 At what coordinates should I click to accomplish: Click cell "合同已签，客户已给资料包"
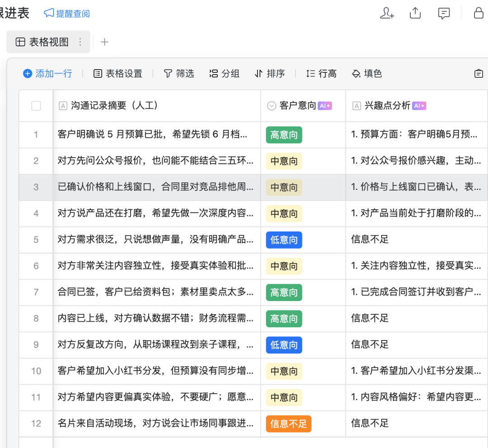tap(157, 292)
